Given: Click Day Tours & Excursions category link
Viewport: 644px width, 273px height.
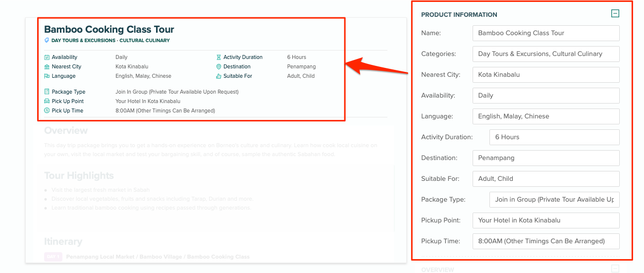Looking at the screenshot, I should (x=83, y=41).
